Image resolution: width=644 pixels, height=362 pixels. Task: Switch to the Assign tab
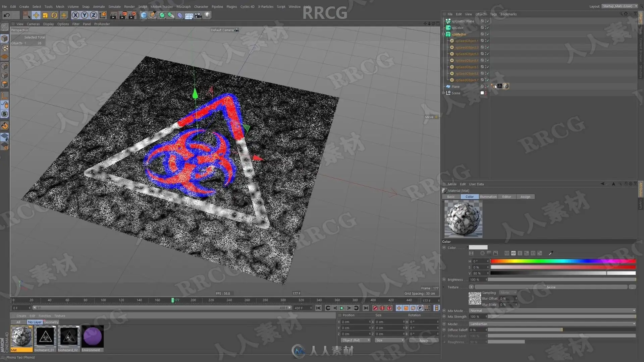click(x=525, y=197)
